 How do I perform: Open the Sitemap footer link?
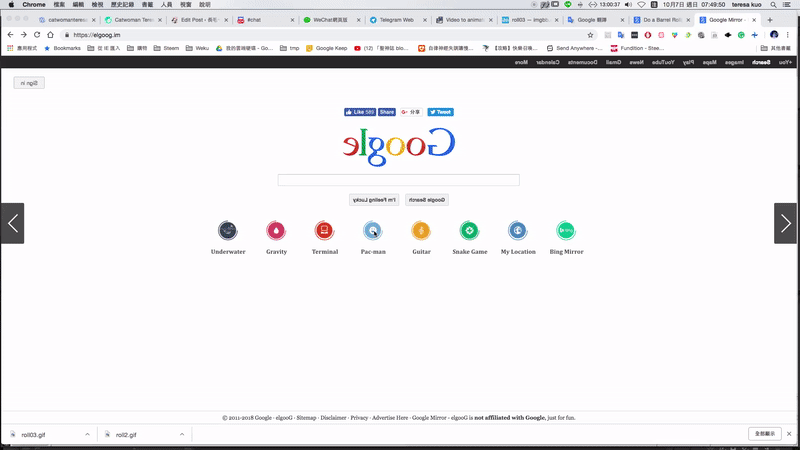tap(306, 417)
